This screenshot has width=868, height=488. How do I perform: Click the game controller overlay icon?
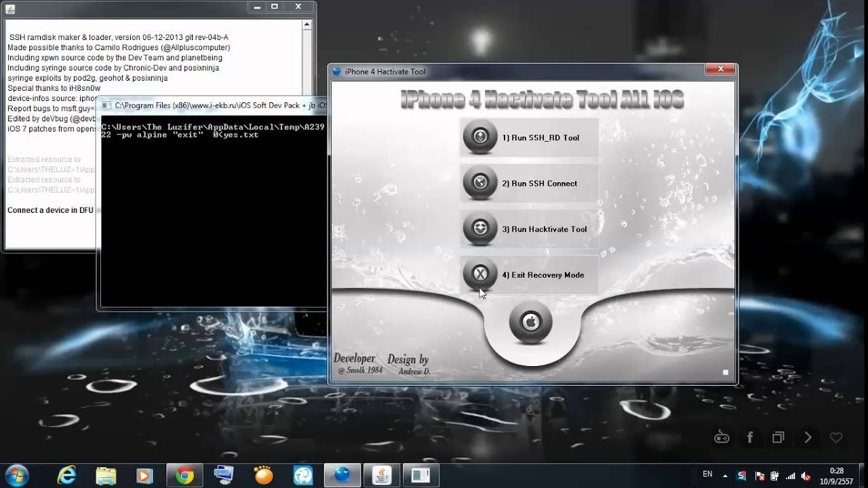click(x=722, y=437)
